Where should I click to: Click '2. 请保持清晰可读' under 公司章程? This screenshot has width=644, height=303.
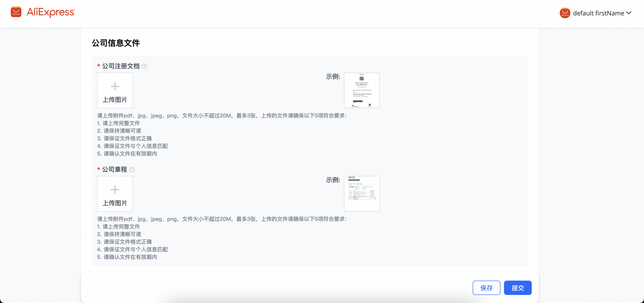pyautogui.click(x=119, y=234)
